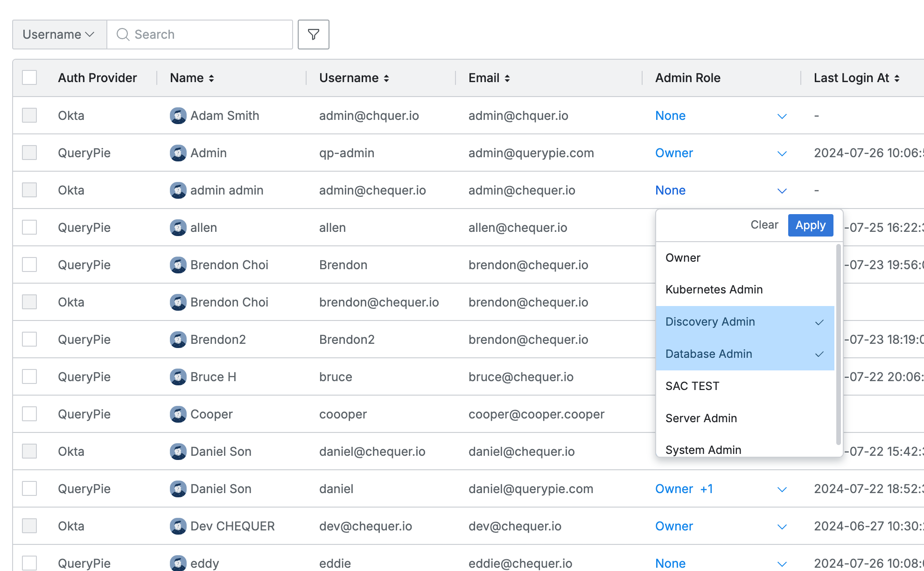Select Server Admin from the role list
Image resolution: width=924 pixels, height=571 pixels.
click(x=701, y=418)
